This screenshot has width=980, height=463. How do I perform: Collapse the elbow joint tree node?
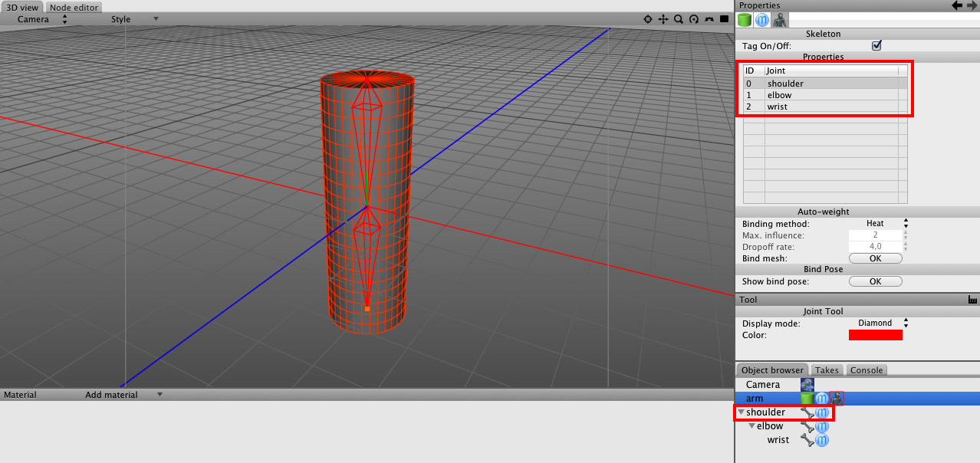(x=752, y=426)
